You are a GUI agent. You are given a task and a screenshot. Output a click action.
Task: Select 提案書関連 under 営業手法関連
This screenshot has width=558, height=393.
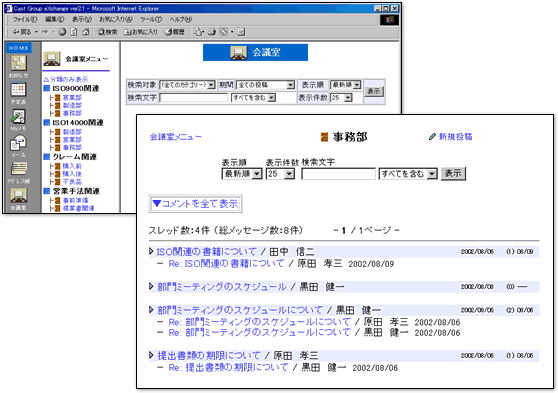(78, 208)
